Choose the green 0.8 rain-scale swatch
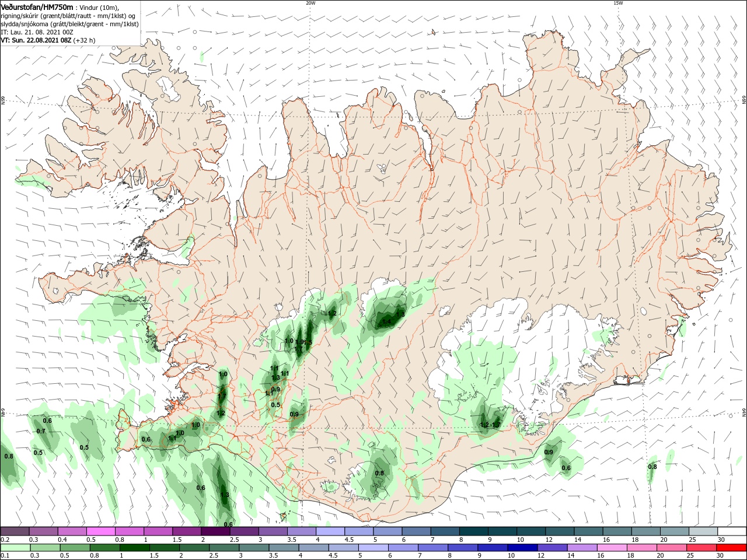This screenshot has height=560, width=747. pos(104,548)
